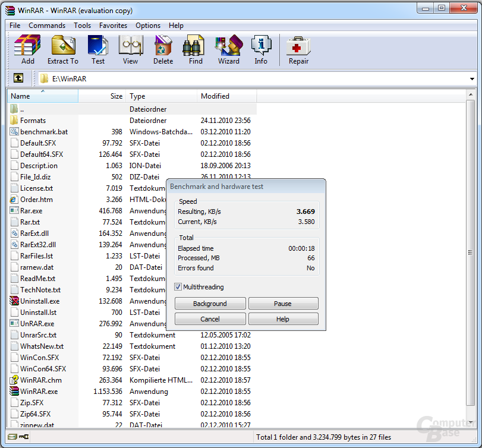Image resolution: width=482 pixels, height=448 pixels.
Task: Select the RarExt.dll file icon
Action: (14, 234)
